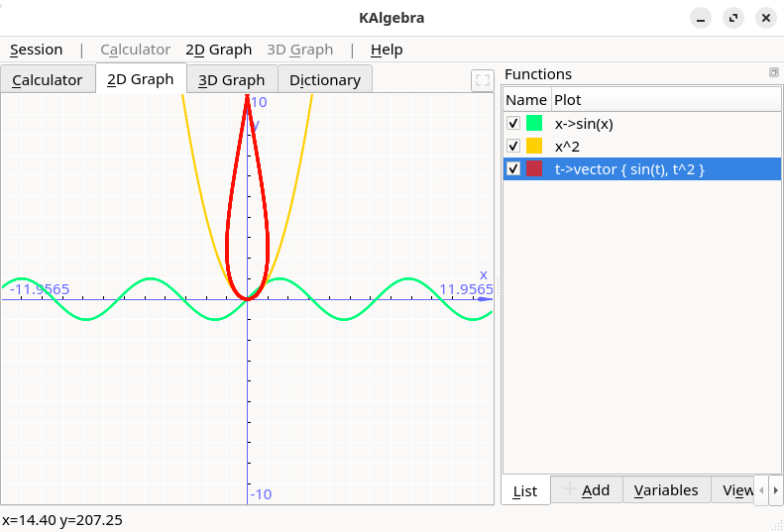Open the Add tab in Functions panel
The image size is (784, 532).
point(587,490)
